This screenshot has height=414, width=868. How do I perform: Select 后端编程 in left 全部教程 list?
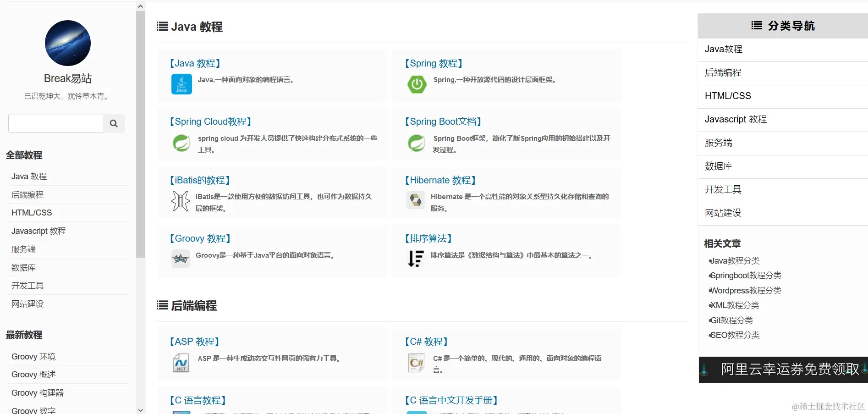click(27, 195)
